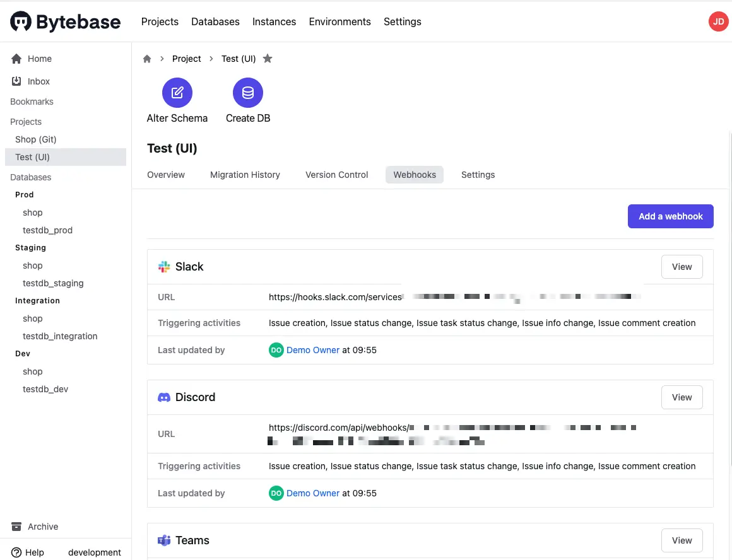Click the Discord webhook URL
This screenshot has width=732, height=560.
tap(452, 434)
